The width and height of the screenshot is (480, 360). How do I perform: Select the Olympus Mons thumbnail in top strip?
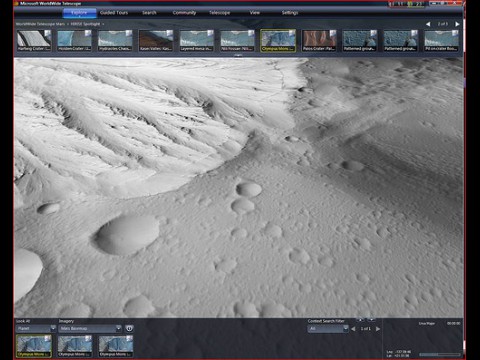(278, 40)
